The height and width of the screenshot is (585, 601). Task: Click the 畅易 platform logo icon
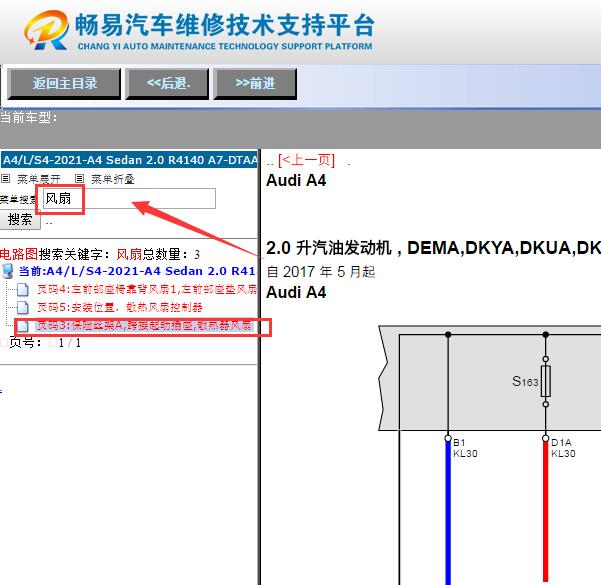46,30
